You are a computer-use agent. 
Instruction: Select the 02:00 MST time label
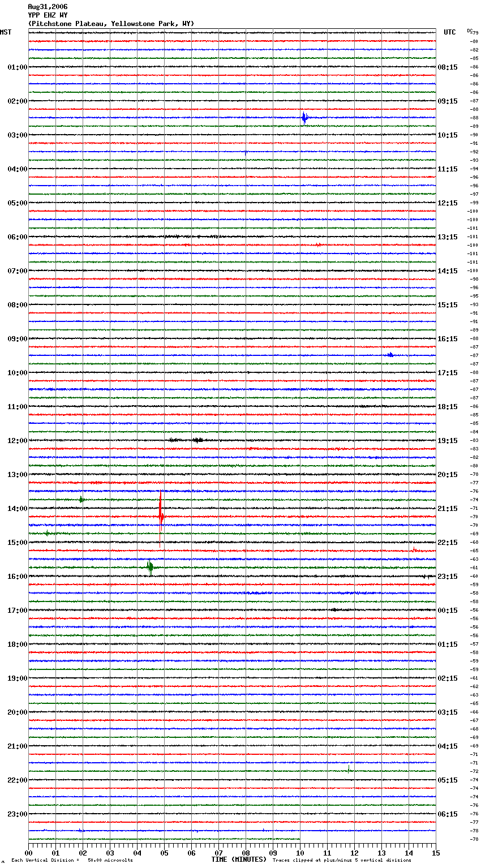click(x=18, y=101)
